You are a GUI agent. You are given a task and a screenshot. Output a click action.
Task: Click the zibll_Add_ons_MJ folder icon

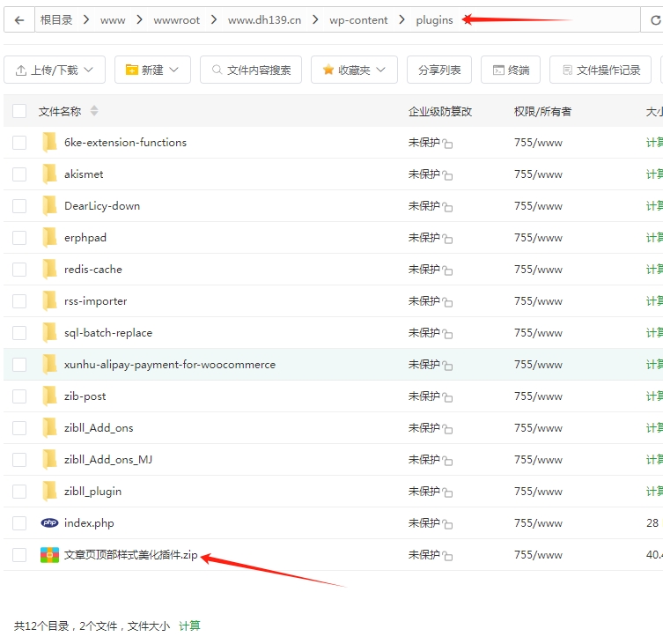[x=49, y=460]
